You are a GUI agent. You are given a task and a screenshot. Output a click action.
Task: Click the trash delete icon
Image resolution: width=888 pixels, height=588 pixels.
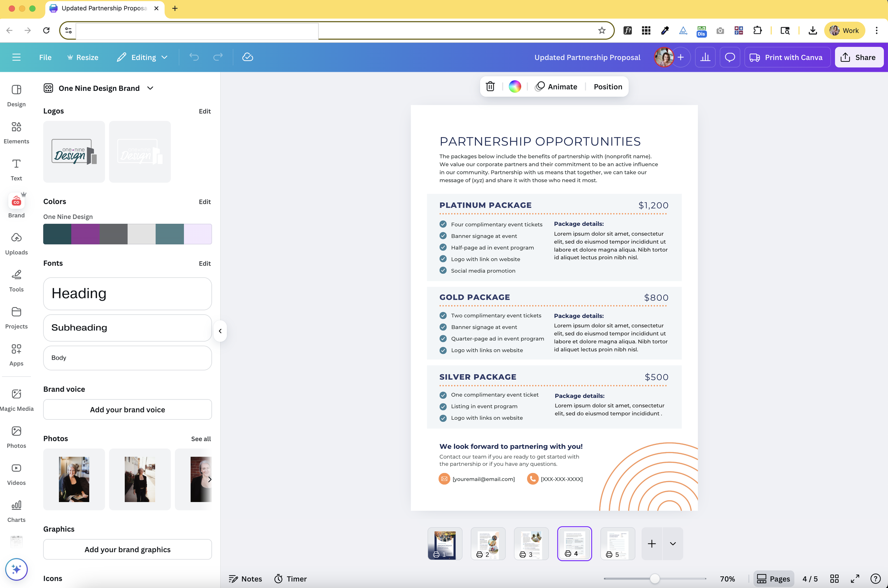(490, 87)
